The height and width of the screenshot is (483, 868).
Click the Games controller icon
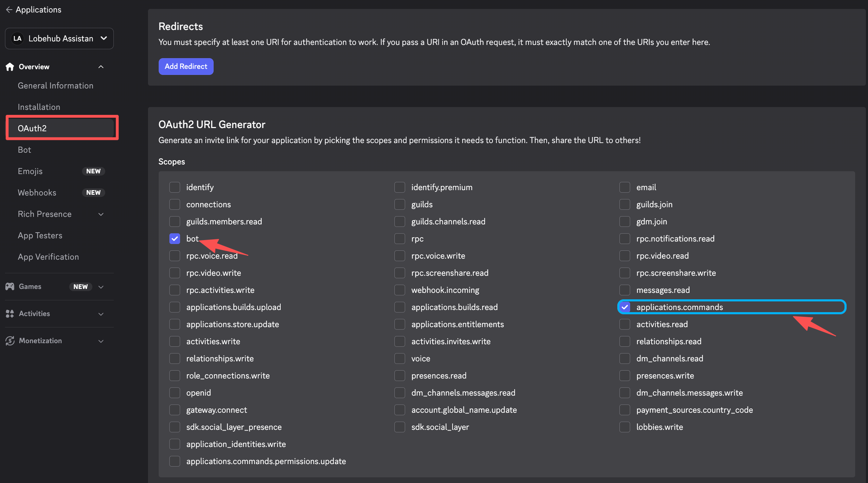[x=10, y=286]
